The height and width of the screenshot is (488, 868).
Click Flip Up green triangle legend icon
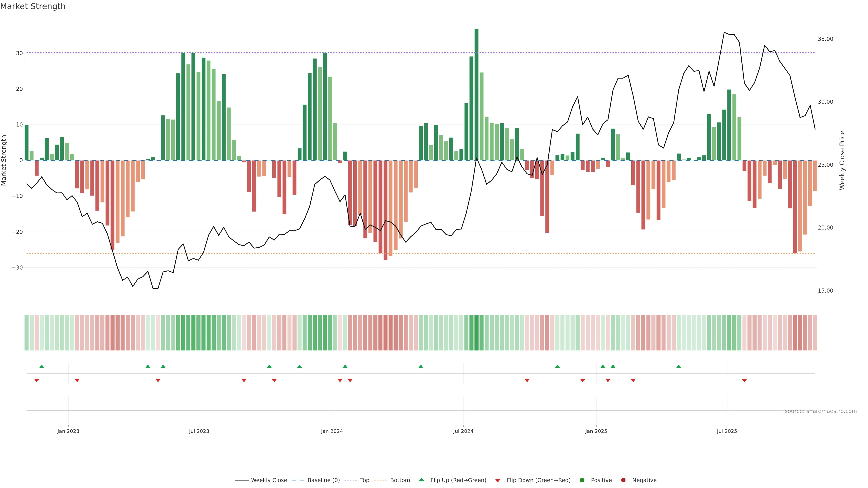click(x=421, y=480)
